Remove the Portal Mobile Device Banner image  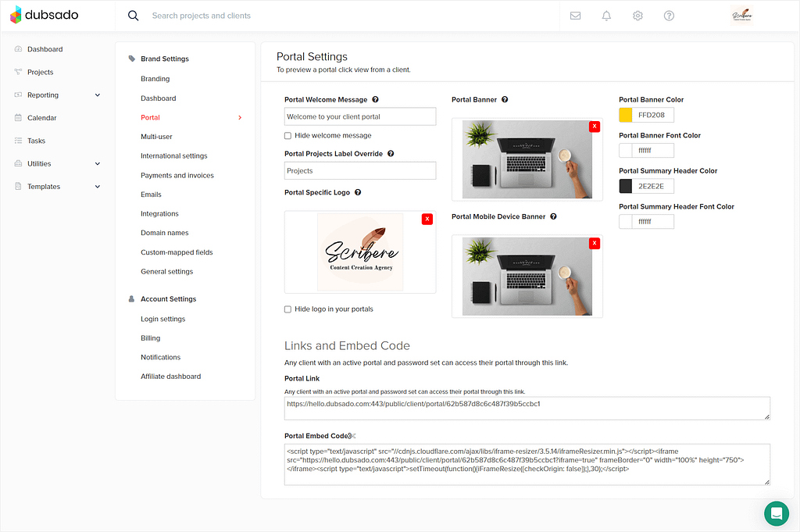coord(595,243)
